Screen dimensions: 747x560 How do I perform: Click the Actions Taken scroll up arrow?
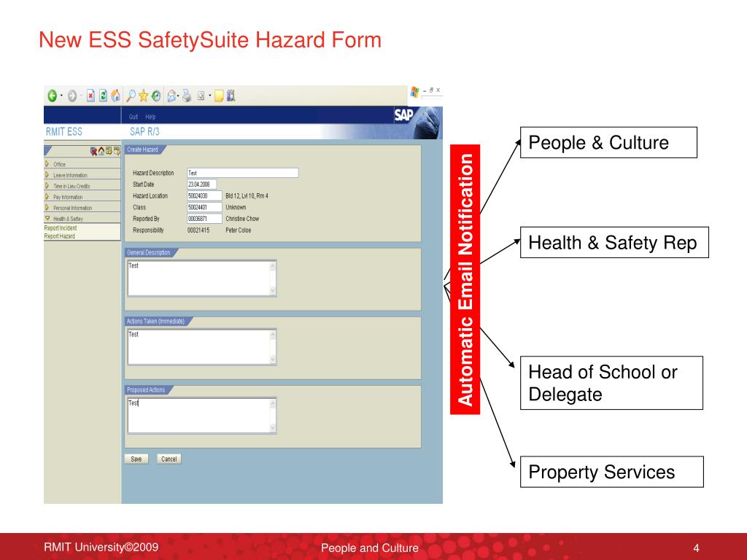click(273, 335)
